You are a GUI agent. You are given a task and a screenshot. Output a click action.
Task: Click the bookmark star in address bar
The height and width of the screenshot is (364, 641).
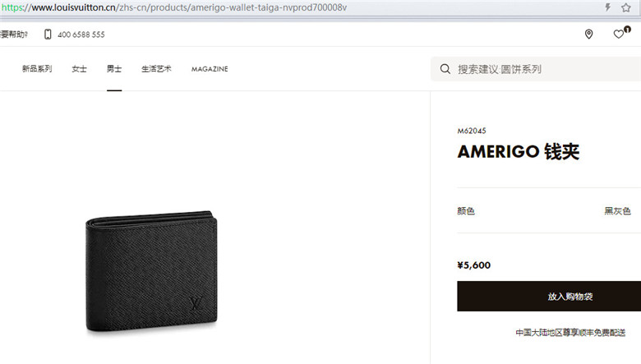tap(626, 7)
